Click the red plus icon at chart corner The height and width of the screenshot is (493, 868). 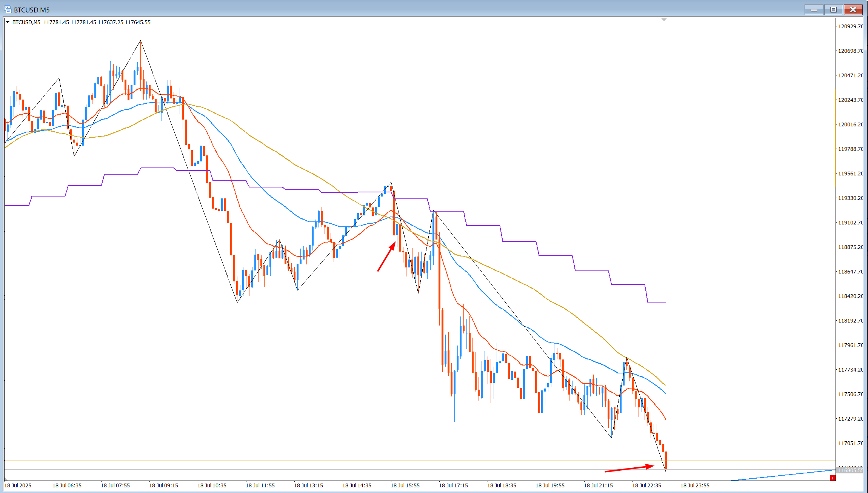pos(833,478)
